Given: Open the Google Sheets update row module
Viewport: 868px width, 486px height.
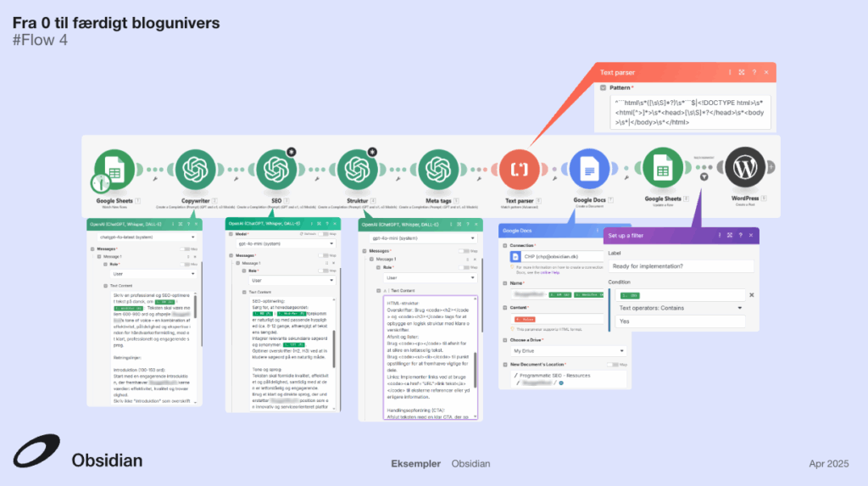Looking at the screenshot, I should [x=663, y=168].
